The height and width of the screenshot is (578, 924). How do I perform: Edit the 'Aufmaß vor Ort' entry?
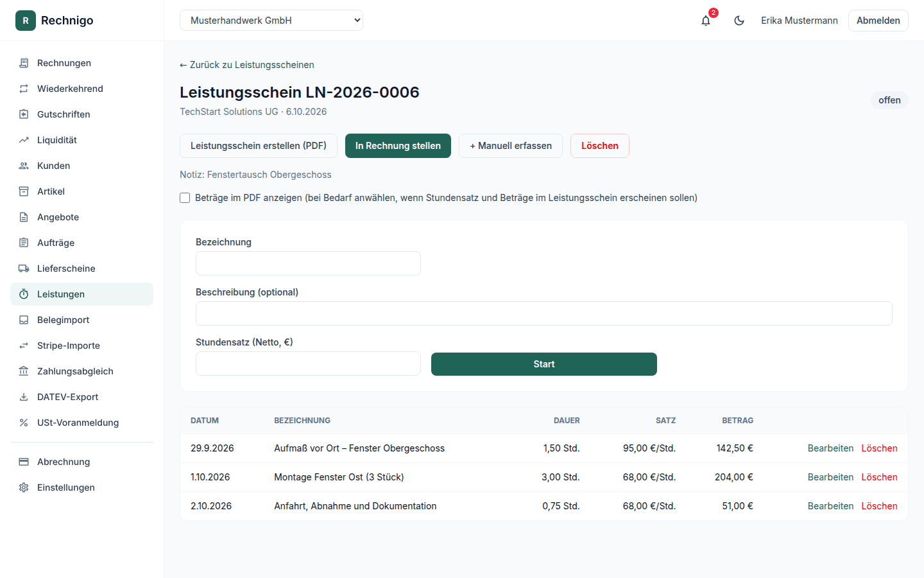830,448
